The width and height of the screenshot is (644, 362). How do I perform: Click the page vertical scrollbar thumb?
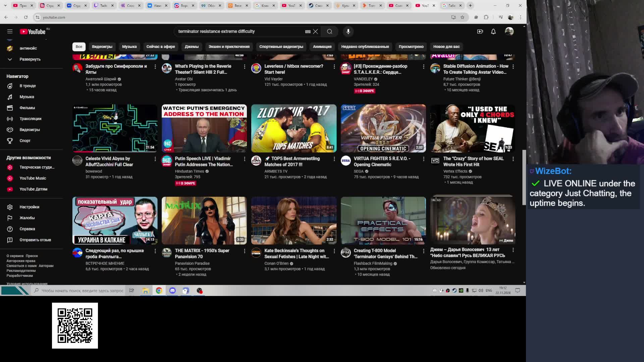coord(524,178)
